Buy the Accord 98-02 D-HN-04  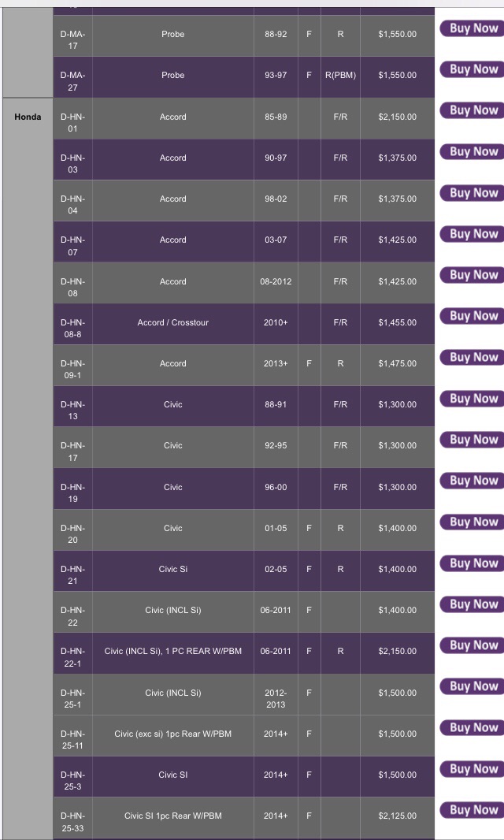[x=472, y=193]
